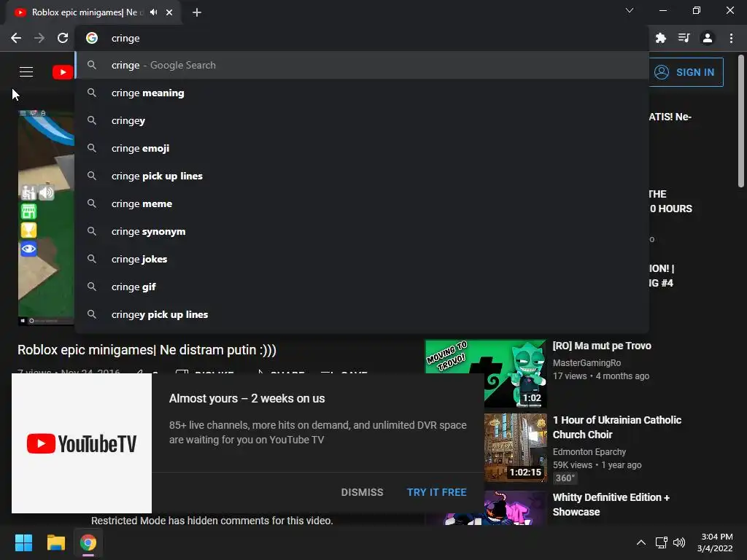Click the SIGN IN button
The image size is (747, 560).
click(686, 72)
